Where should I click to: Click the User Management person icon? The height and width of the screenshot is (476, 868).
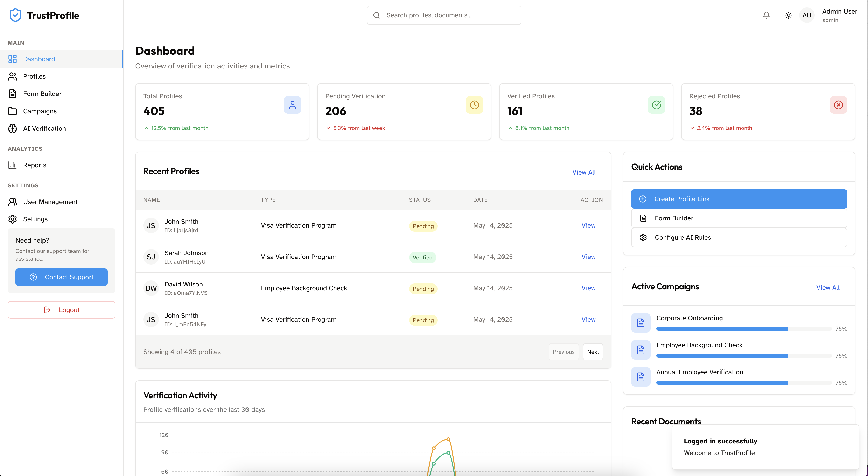coord(13,202)
